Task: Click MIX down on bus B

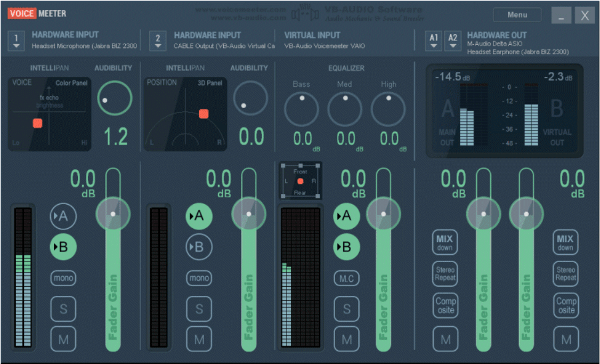Action: pyautogui.click(x=565, y=242)
